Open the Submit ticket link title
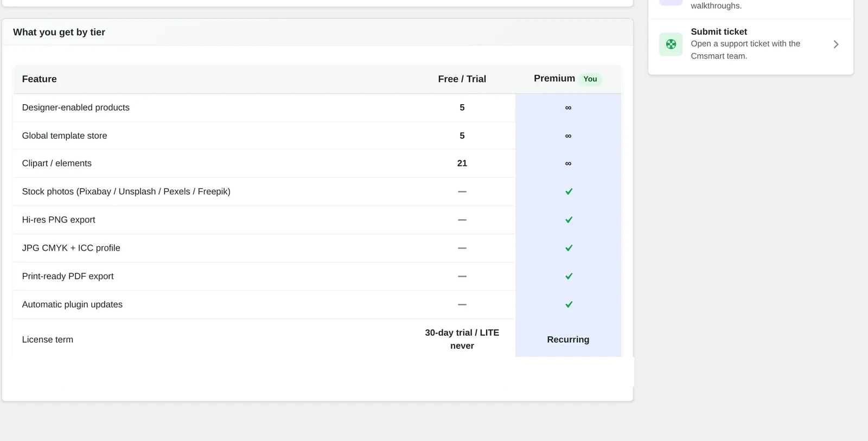Viewport: 868px width, 441px height. [x=719, y=31]
